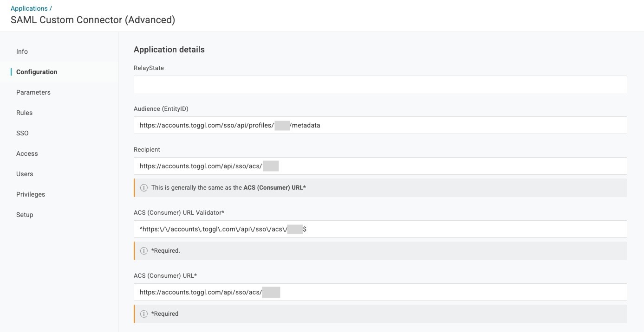Click the 'Application details' section heading
This screenshot has width=644, height=332.
pos(169,50)
